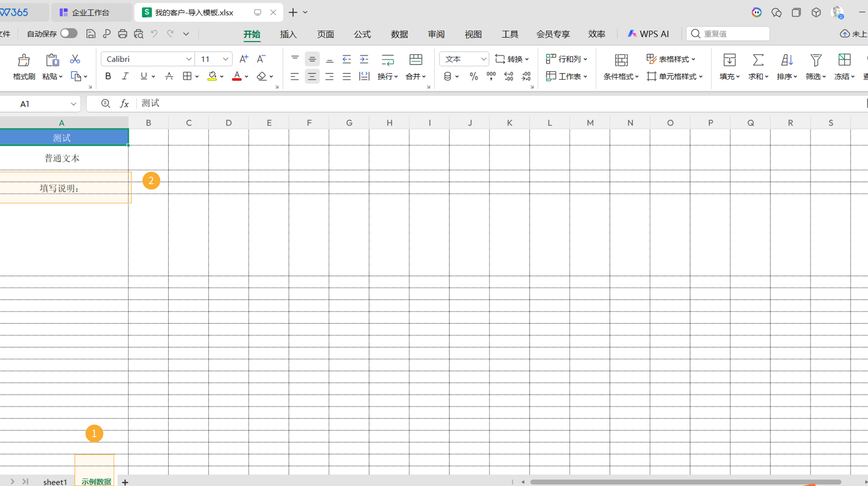
Task: Open Worksheet (工作表) dropdown
Action: (567, 76)
